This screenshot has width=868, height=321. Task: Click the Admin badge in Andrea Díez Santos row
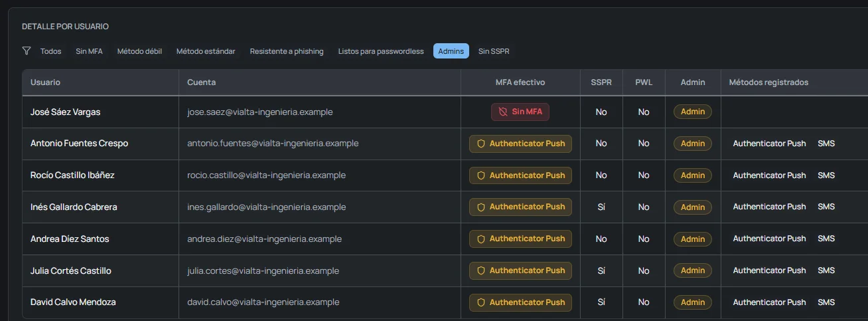pyautogui.click(x=693, y=239)
